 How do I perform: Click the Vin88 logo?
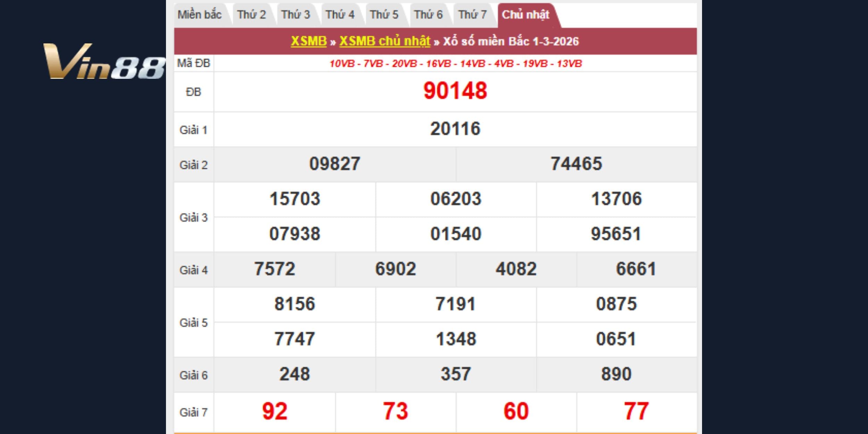104,61
